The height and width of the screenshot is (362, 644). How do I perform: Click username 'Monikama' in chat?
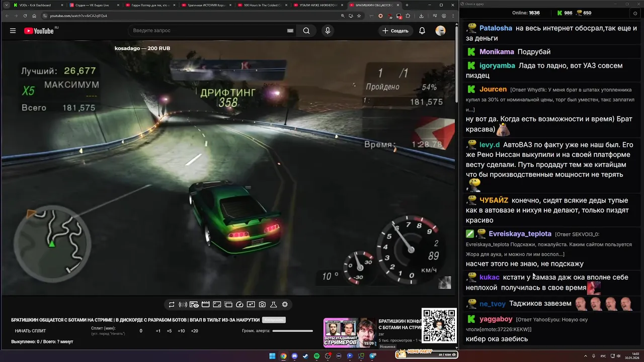coord(497,52)
